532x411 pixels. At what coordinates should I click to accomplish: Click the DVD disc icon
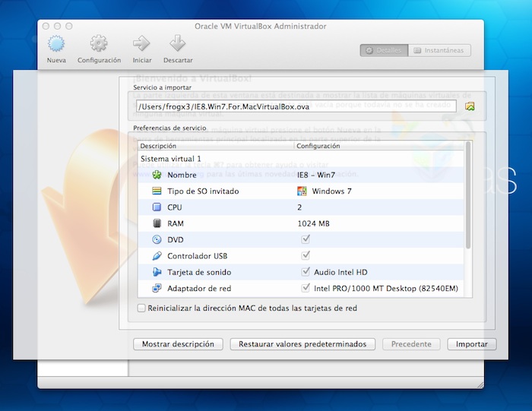(x=157, y=240)
